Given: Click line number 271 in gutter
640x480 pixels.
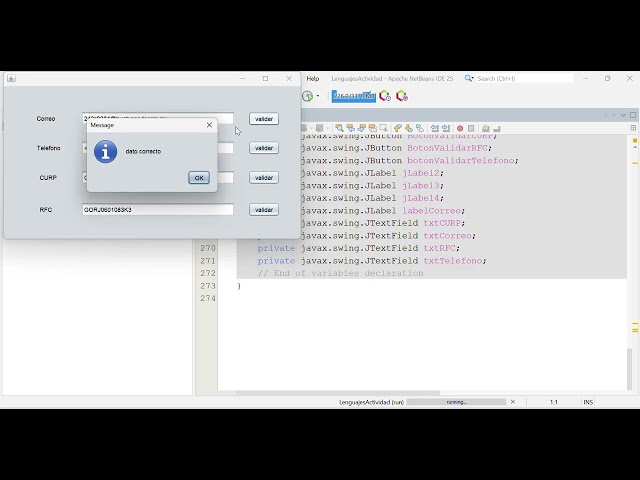Looking at the screenshot, I should (x=208, y=261).
